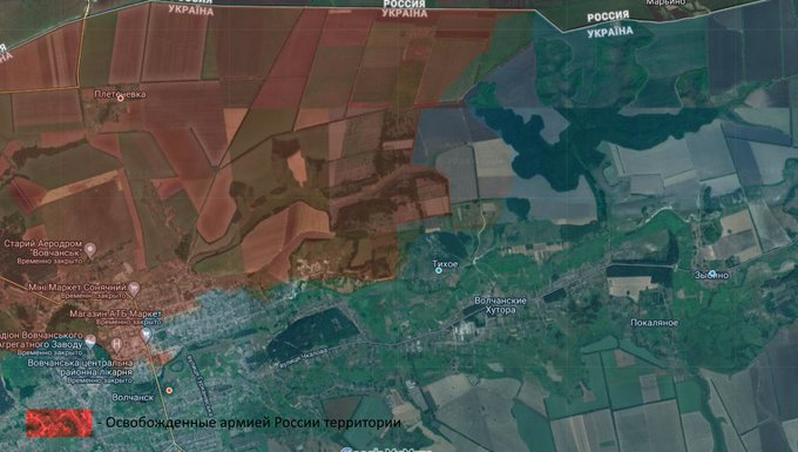Click the Тихое location marker
This screenshot has height=452, width=798.
438,271
